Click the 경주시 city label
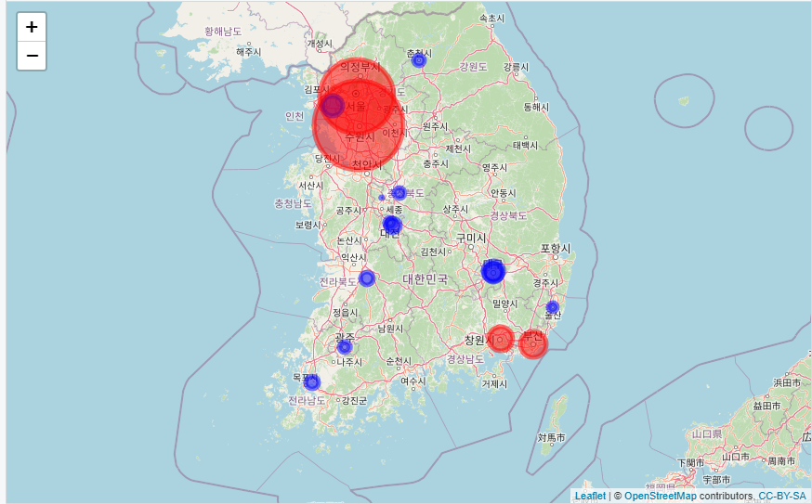Viewport: 812px width, 504px height. point(545,283)
